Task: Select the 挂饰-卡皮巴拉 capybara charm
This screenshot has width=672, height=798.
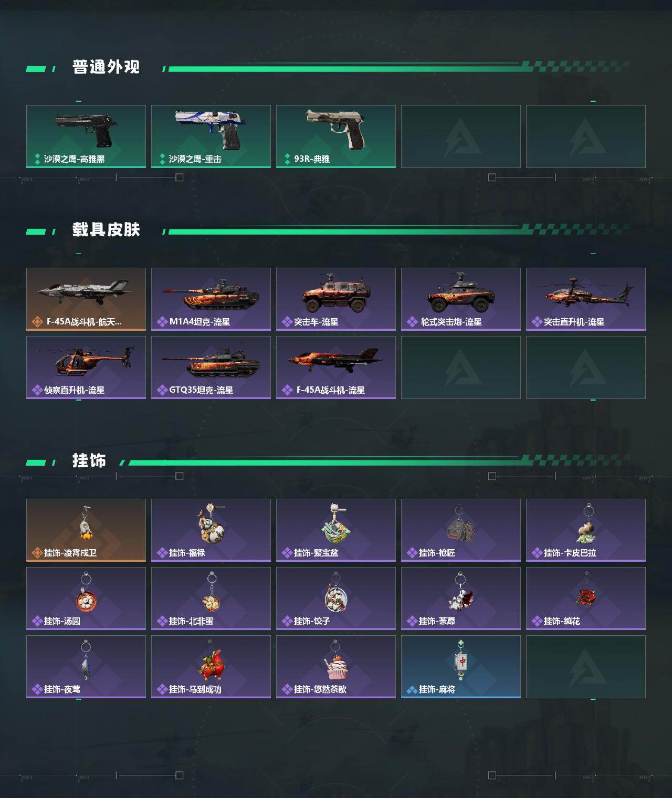Action: 586,530
